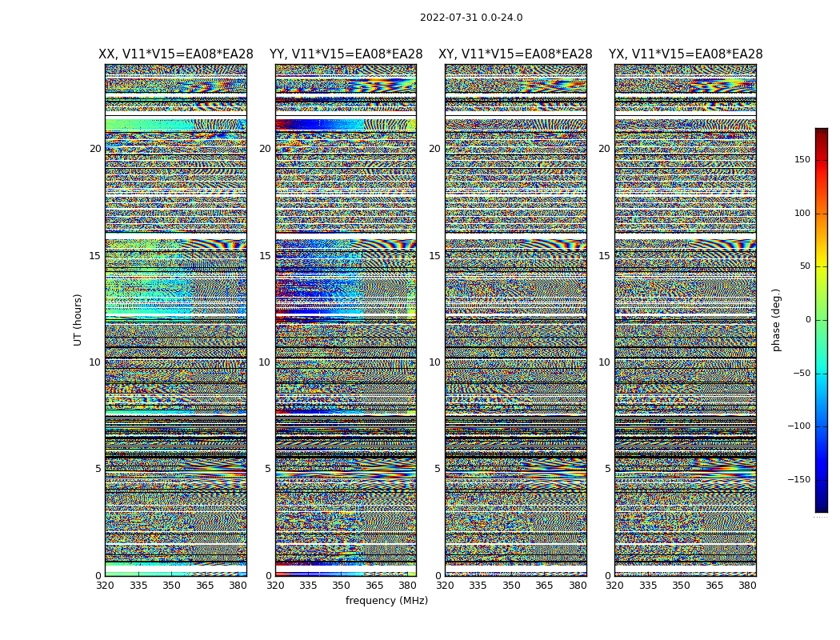Click the 365 MHz tick under YY plot
Screen dimensions: 840x640
[374, 586]
